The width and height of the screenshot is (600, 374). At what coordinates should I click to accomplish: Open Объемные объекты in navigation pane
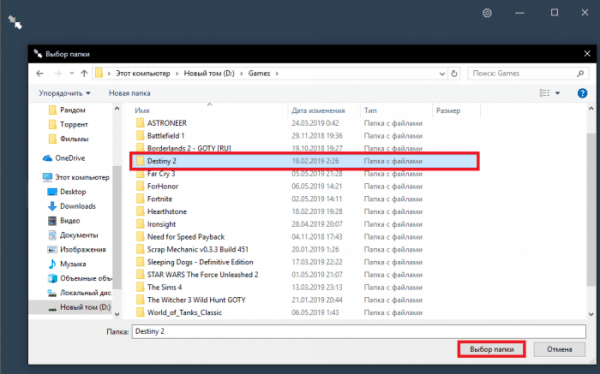pos(79,278)
